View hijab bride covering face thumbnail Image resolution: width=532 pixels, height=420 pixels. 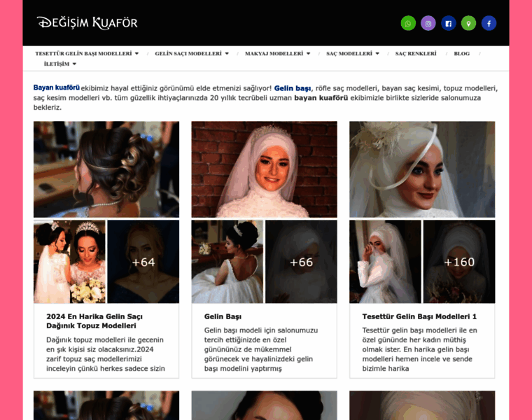click(x=385, y=262)
